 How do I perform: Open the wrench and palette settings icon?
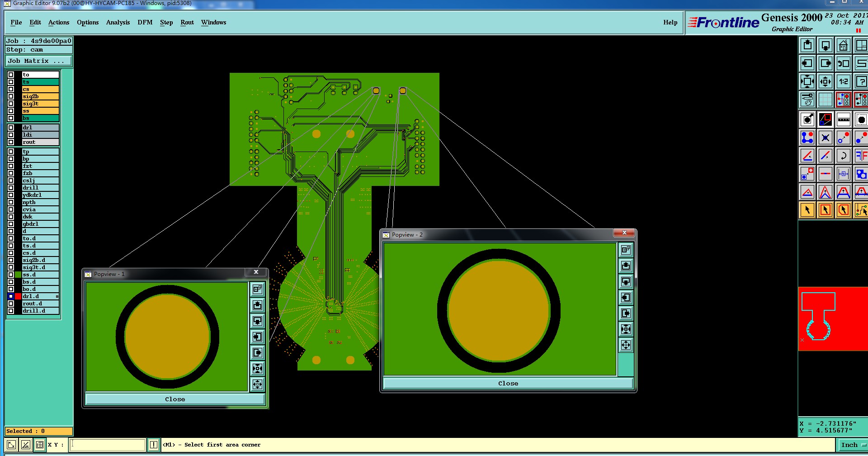[x=807, y=100]
